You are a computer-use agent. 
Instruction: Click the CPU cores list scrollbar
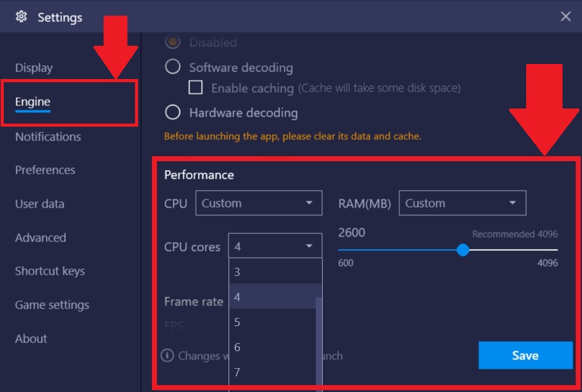coord(318,344)
